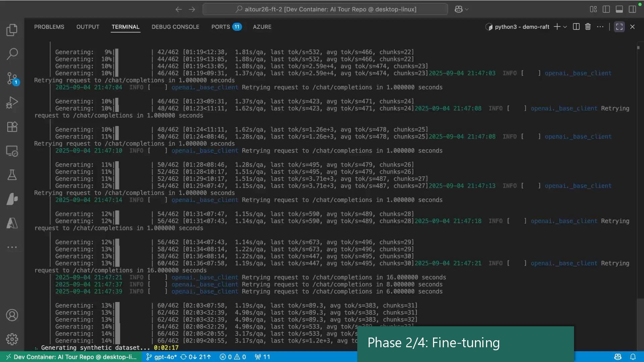Open the Extensions view icon
Screen dimensions: 644x362
pyautogui.click(x=12, y=127)
